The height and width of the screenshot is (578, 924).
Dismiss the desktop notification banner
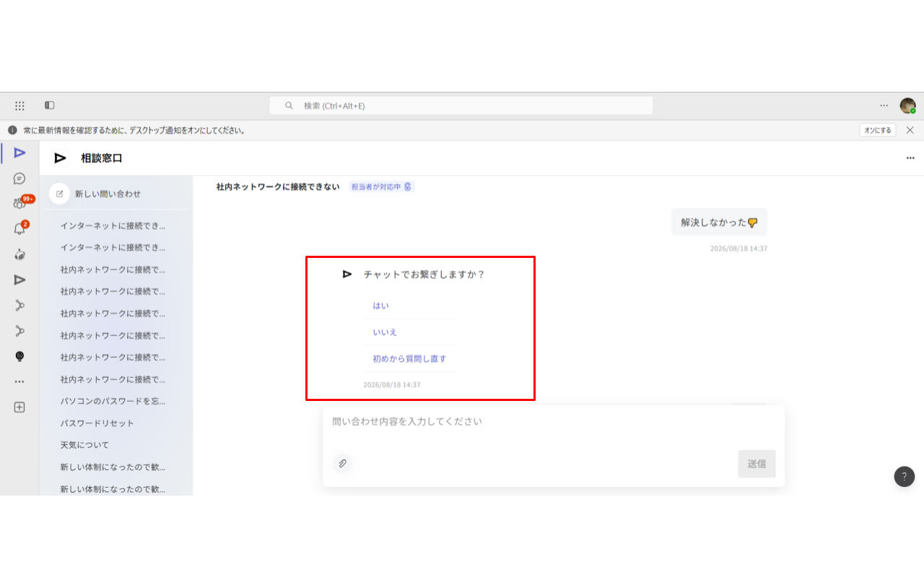[910, 130]
